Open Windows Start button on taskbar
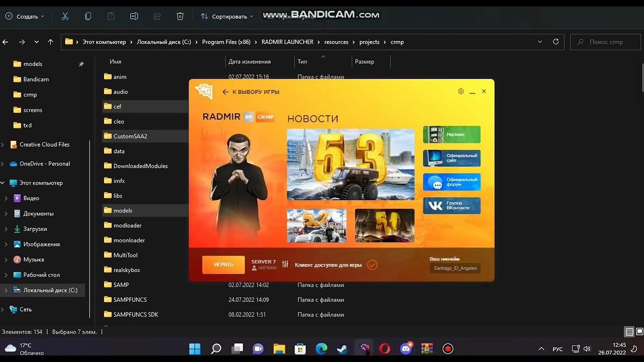 [x=195, y=348]
